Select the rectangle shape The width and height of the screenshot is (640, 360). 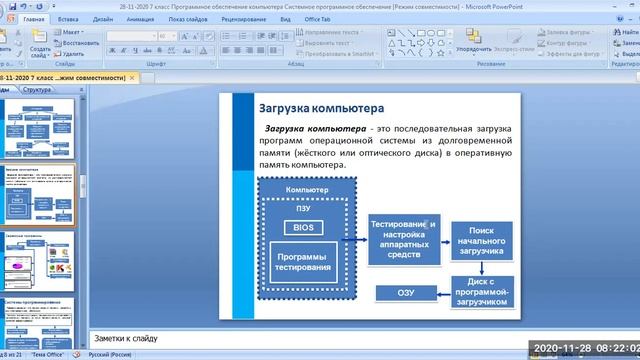pyautogui.click(x=421, y=33)
